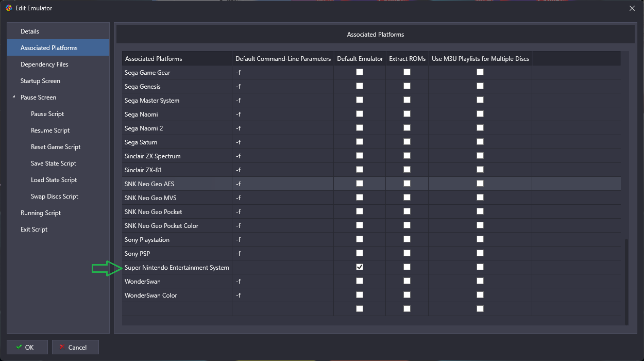Click the red X icon on Cancel
Image resolution: width=644 pixels, height=361 pixels.
[62, 347]
